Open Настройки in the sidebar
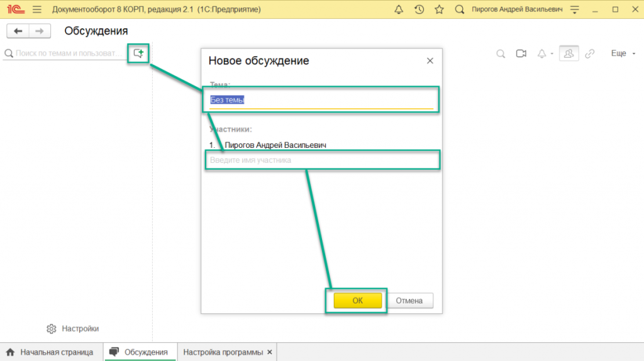This screenshot has height=361, width=644. (73, 328)
